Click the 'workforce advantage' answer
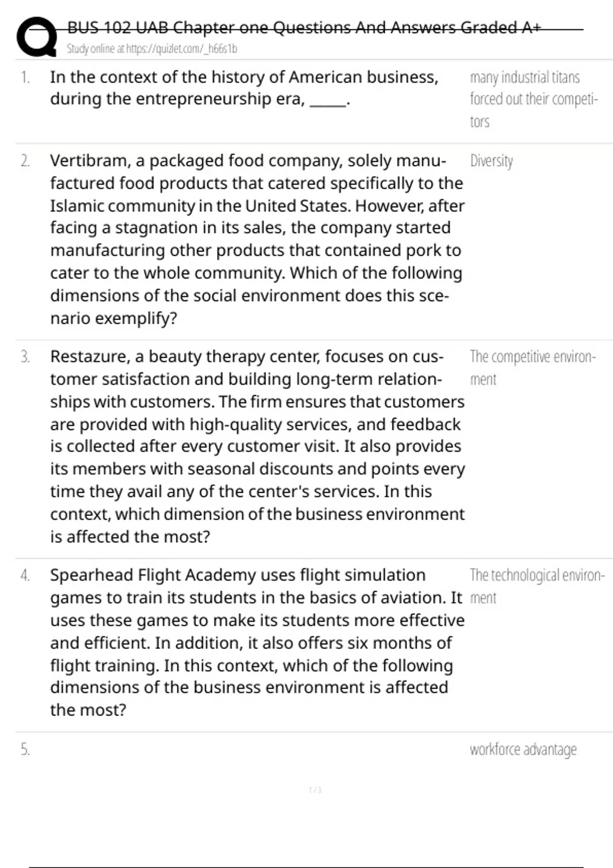Image resolution: width=613 pixels, height=868 pixels. tap(523, 750)
